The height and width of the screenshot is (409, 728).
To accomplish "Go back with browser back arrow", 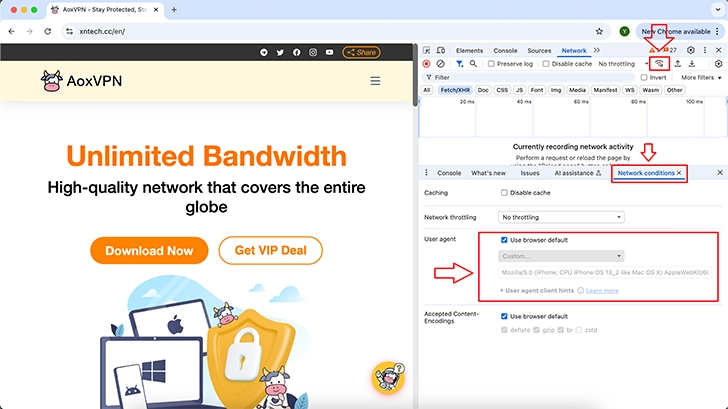I will tap(12, 31).
